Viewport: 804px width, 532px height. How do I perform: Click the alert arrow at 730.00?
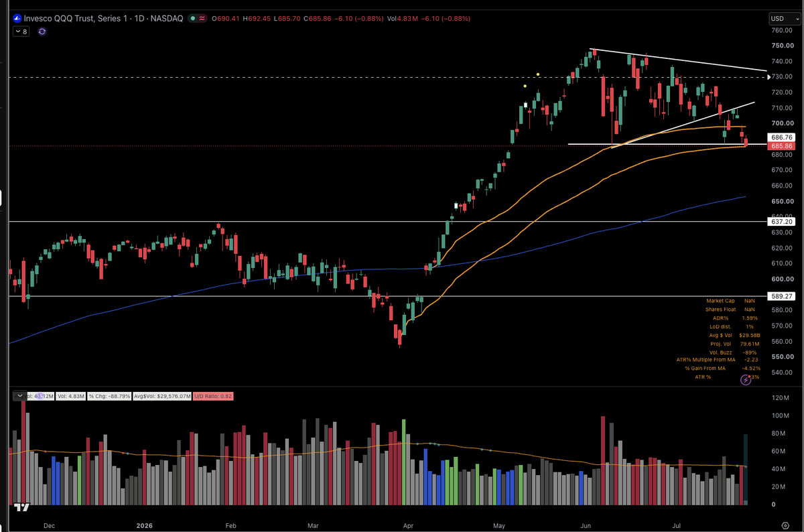tap(768, 77)
